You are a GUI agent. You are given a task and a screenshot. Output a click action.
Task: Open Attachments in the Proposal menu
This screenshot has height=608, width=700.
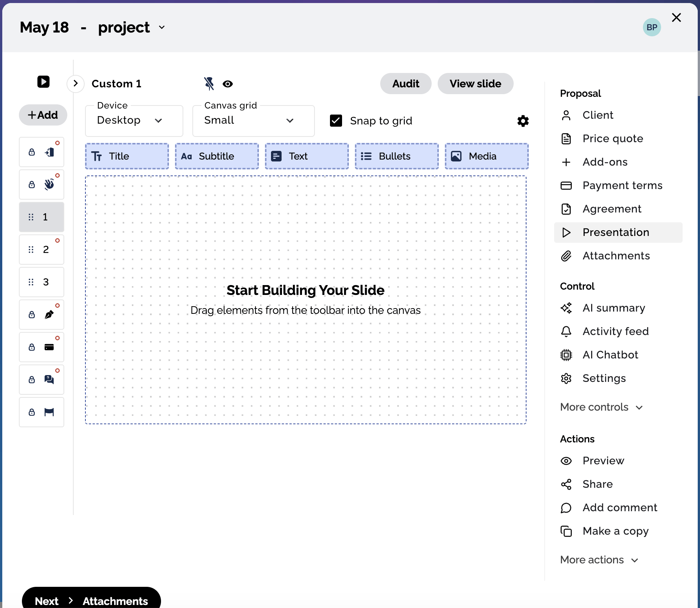tap(618, 256)
